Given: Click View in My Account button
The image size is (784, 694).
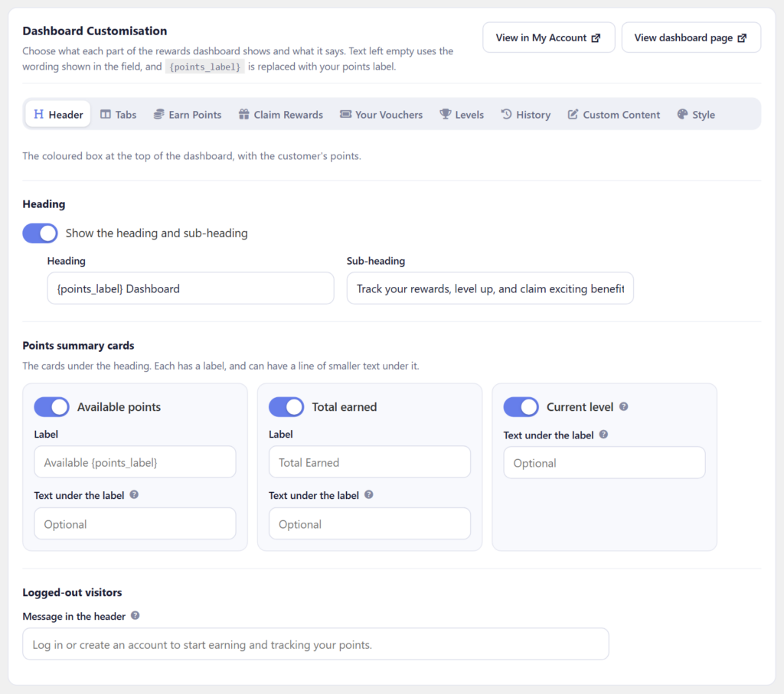Looking at the screenshot, I should click(x=548, y=37).
